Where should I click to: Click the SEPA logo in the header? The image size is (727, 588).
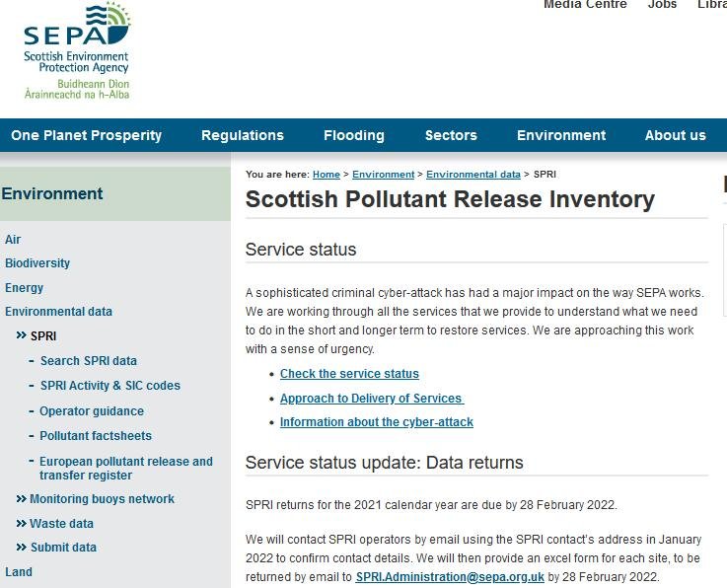pyautogui.click(x=77, y=49)
